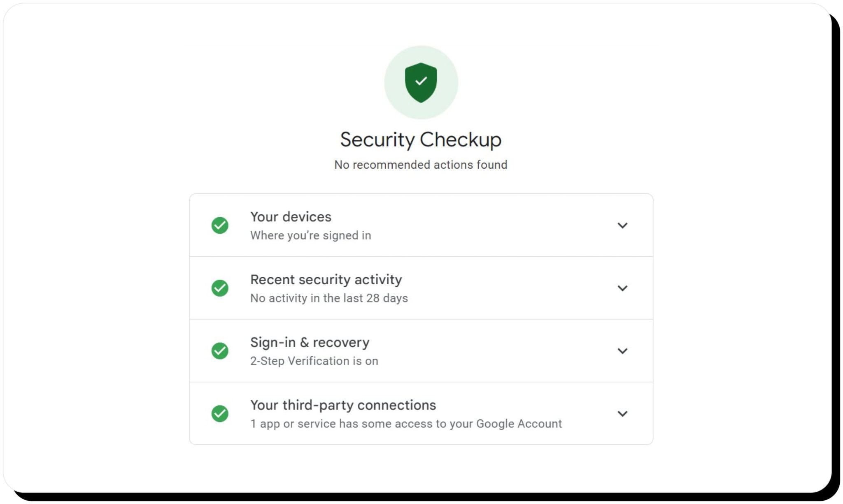Expand Recent security activity using its chevron

click(x=622, y=288)
